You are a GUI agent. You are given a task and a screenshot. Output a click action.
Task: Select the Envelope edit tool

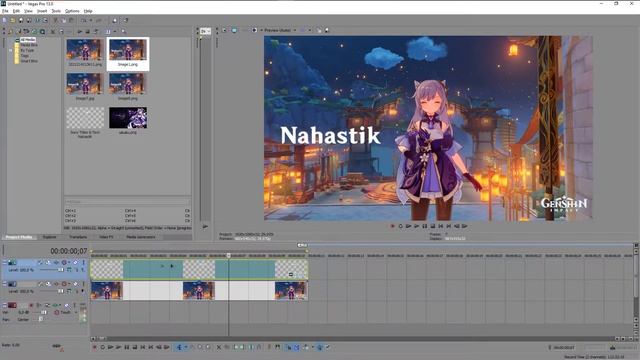[x=192, y=347]
